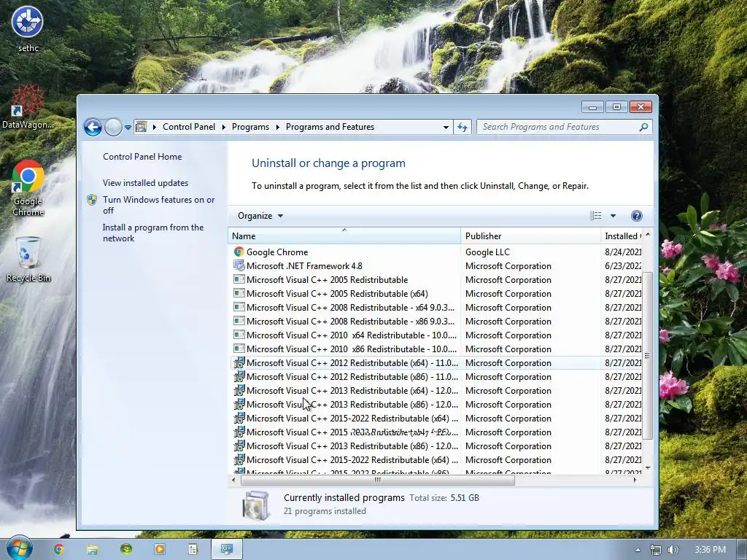Click the search magnifier icon
This screenshot has width=747, height=560.
[x=643, y=127]
